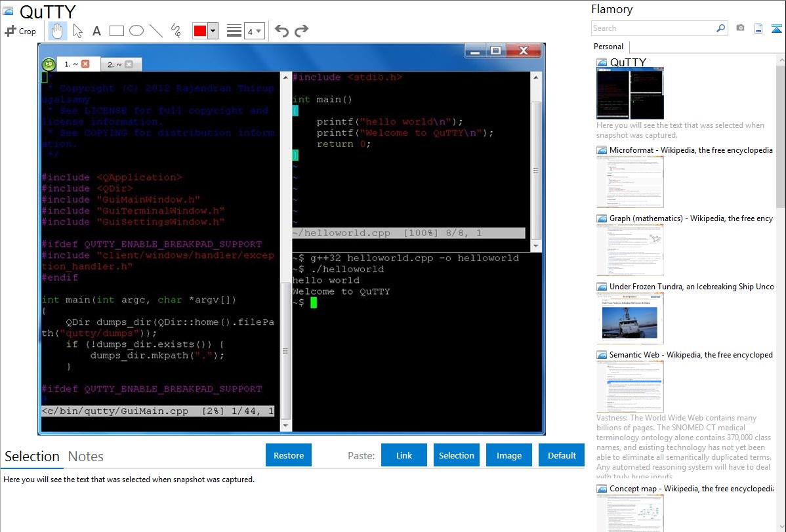Viewport: 786px width, 532px height.
Task: Click the search magnifier icon
Action: (721, 28)
